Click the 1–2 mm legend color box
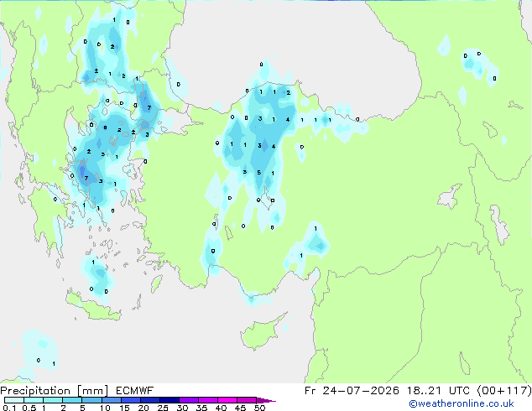Screen dimensions: 532x411 click(x=53, y=400)
